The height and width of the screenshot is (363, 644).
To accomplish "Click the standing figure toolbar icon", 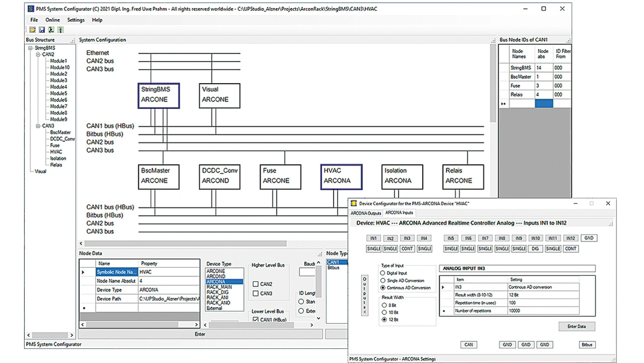I will pos(60,30).
